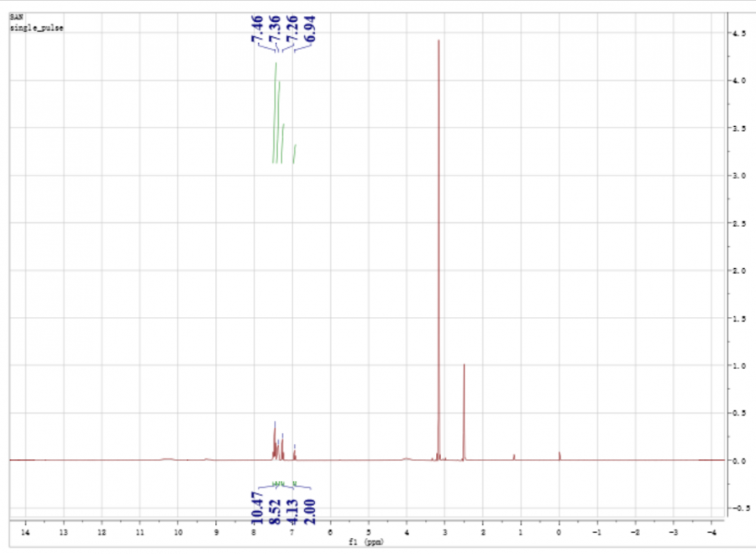This screenshot has width=756, height=554.
Task: Click the f1 (ppm) axis title
Action: [x=366, y=542]
